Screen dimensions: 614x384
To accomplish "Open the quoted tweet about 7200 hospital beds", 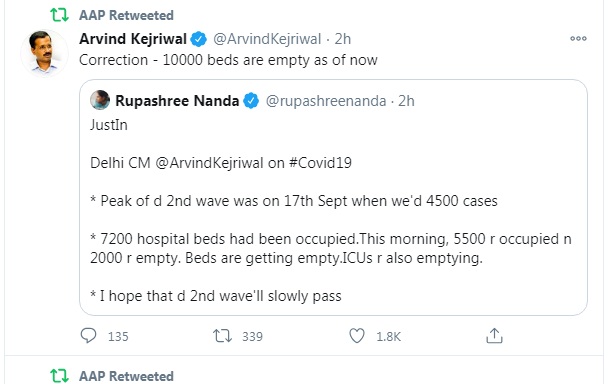I will (333, 198).
